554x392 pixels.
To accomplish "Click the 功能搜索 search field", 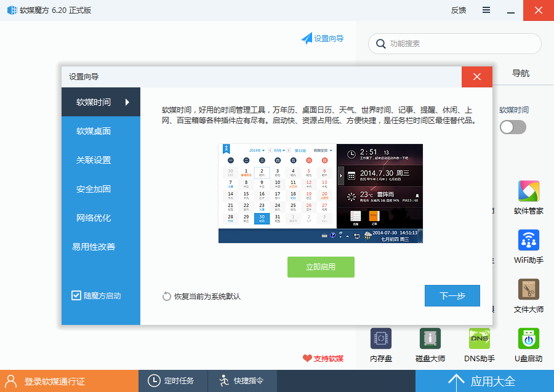I will pyautogui.click(x=462, y=44).
